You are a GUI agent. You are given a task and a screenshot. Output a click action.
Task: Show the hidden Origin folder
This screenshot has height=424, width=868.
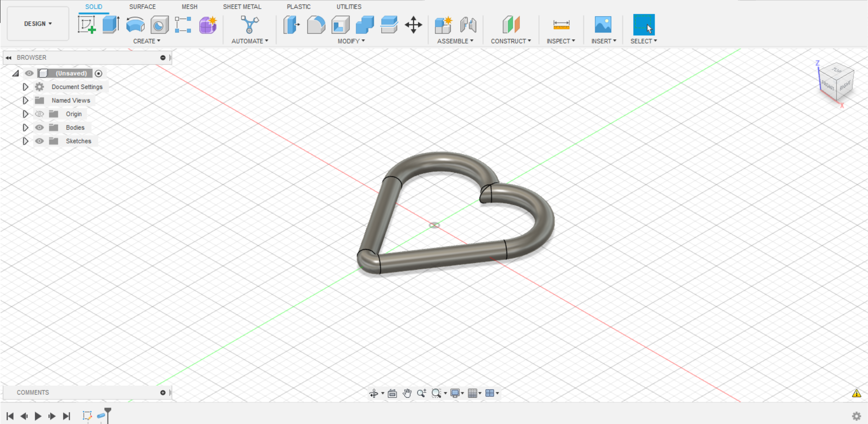(39, 114)
